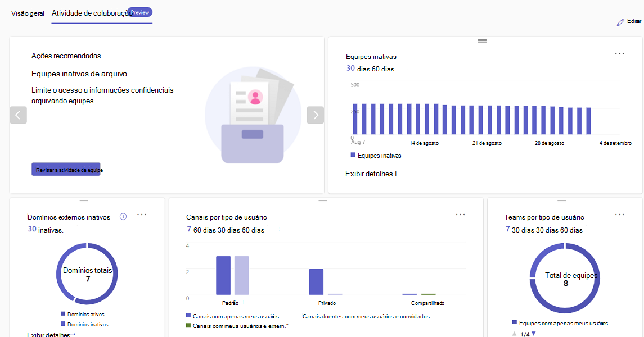The width and height of the screenshot is (644, 337).
Task: Open more options for Teams por tipo de usuário
Action: (619, 215)
